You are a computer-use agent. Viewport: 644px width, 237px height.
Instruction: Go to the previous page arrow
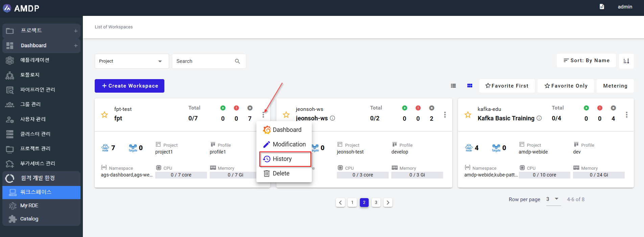(x=341, y=203)
